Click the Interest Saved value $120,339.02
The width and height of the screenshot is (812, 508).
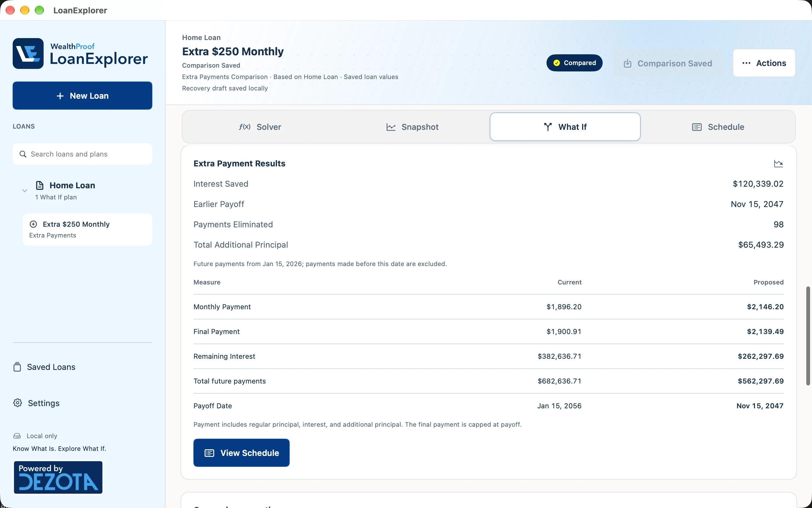(758, 184)
